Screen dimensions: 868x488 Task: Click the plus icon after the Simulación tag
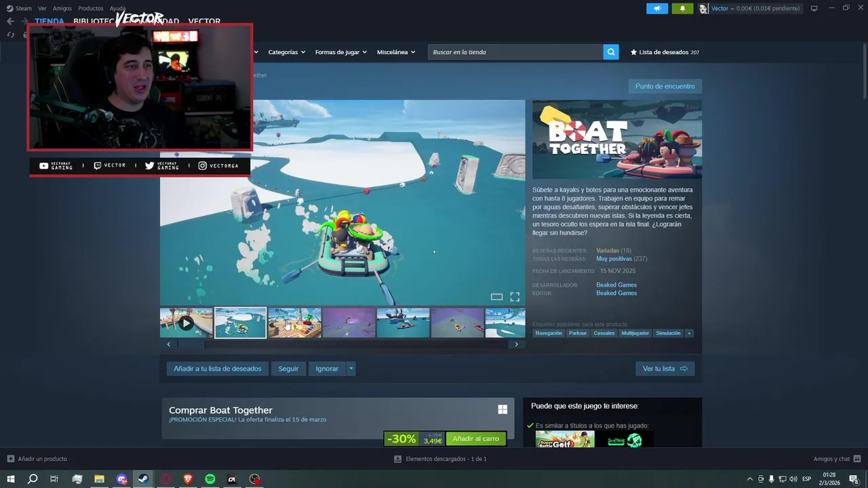click(x=689, y=333)
